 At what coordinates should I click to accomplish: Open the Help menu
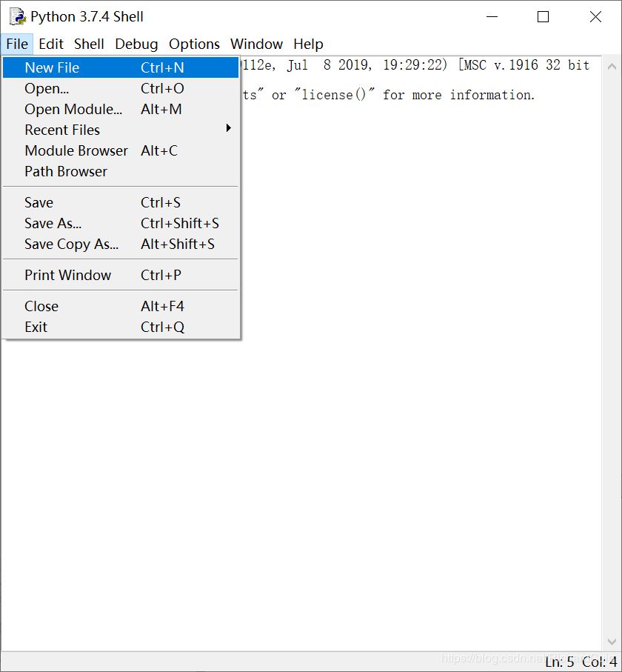pos(308,44)
